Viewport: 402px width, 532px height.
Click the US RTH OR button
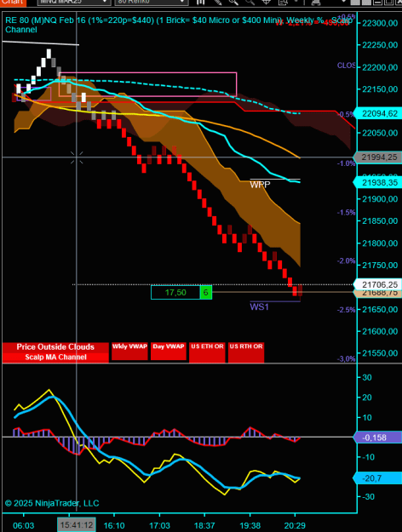(x=246, y=352)
